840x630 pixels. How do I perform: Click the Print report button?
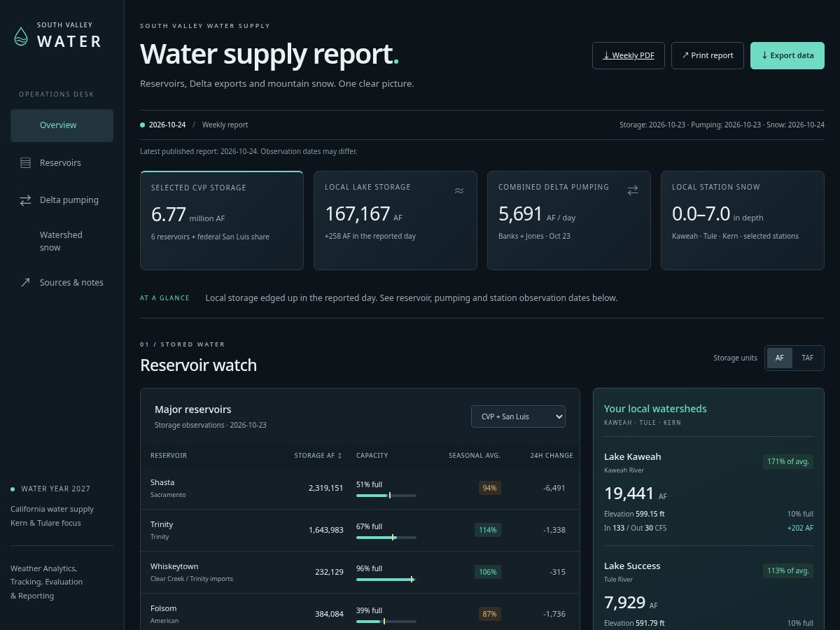point(708,55)
